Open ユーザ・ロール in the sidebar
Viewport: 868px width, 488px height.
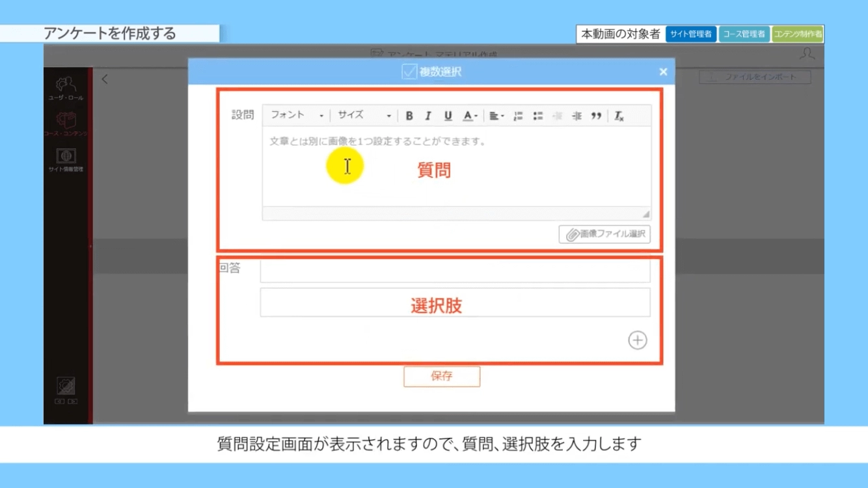click(66, 88)
